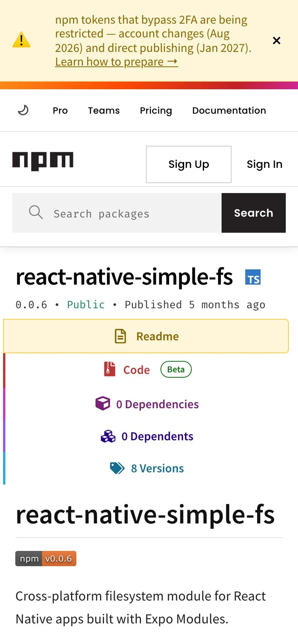298x644 pixels.
Task: Click the black Search button
Action: tap(254, 213)
